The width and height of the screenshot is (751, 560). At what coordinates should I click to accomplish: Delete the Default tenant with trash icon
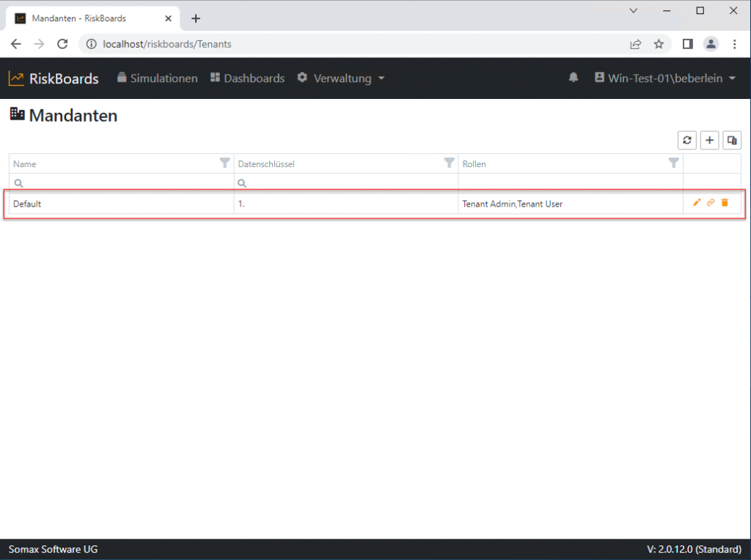[725, 202]
